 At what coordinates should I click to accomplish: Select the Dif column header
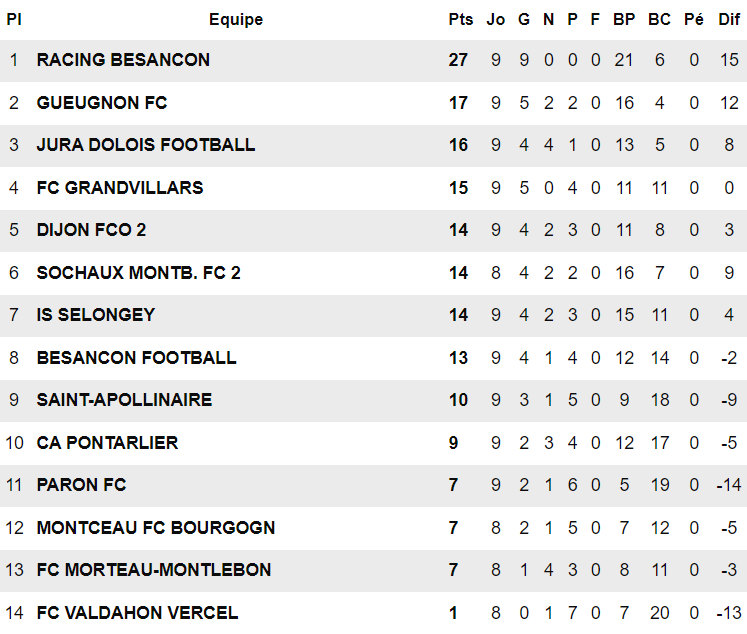pyautogui.click(x=729, y=20)
